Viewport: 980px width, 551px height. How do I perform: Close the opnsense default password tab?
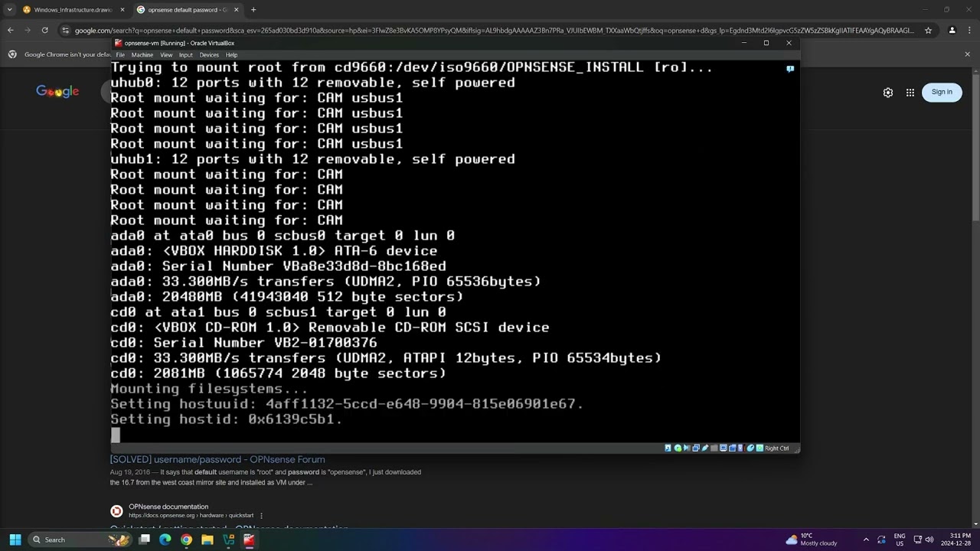tap(236, 10)
